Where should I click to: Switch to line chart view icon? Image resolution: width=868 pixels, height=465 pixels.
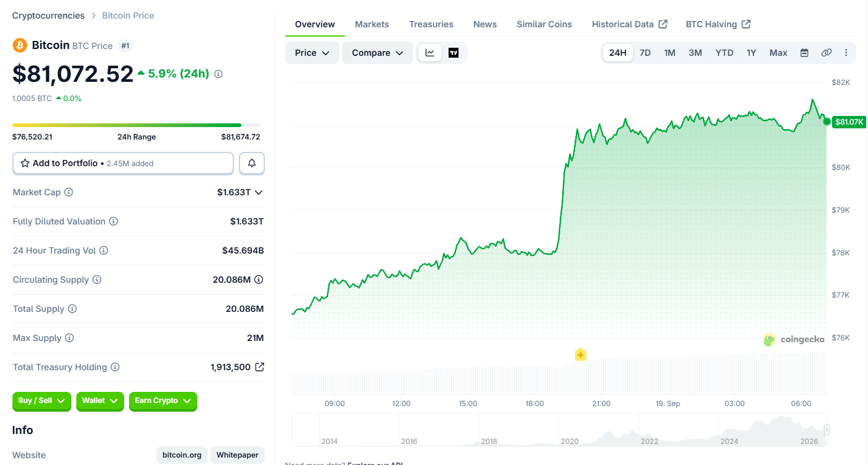[x=430, y=53]
